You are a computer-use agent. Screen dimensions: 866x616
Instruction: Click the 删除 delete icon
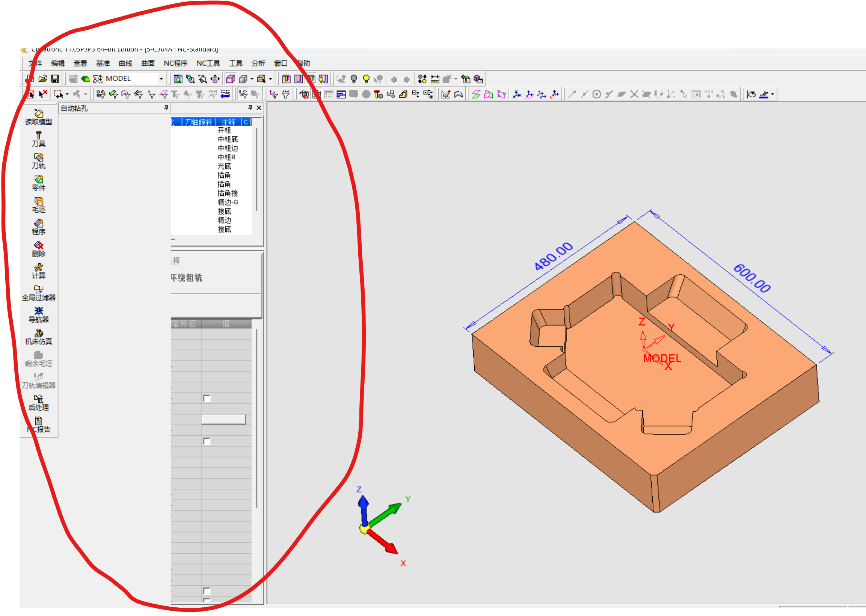click(38, 249)
